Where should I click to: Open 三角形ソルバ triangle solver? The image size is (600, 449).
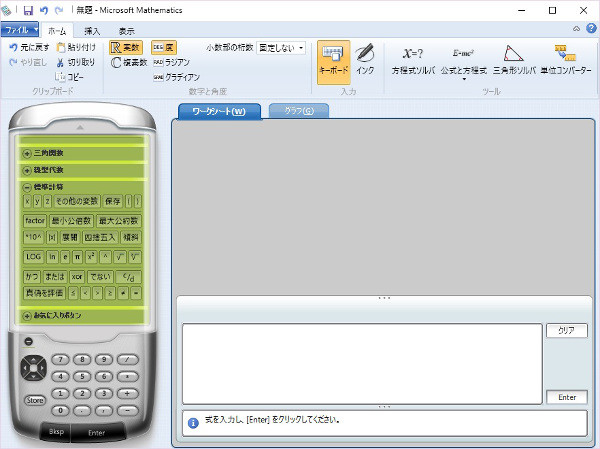(x=514, y=60)
